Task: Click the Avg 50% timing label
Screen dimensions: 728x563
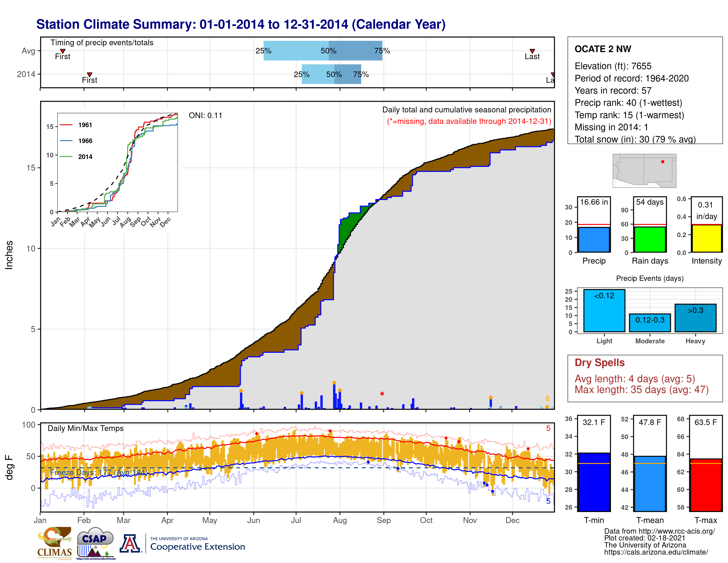Action: (x=329, y=51)
